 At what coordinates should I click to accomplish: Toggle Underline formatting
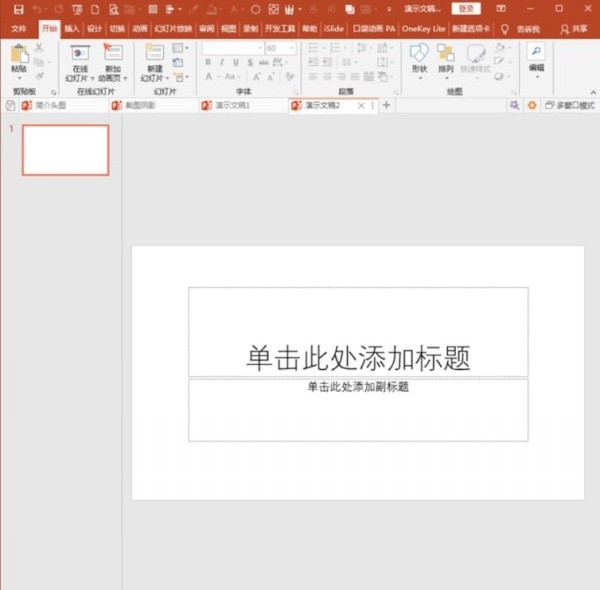pyautogui.click(x=236, y=62)
